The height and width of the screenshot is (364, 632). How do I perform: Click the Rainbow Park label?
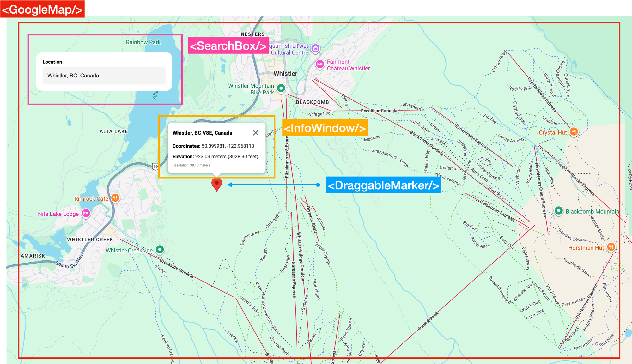coord(143,42)
